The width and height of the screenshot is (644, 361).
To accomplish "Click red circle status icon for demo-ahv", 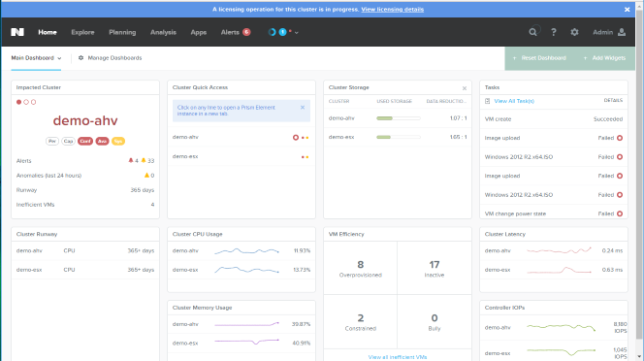I will coord(296,138).
